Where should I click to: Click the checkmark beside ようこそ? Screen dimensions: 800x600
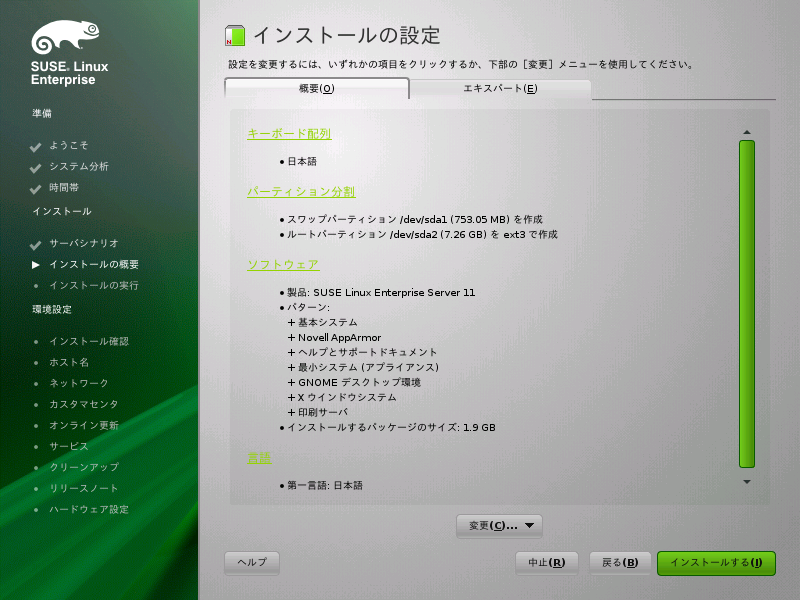tap(35, 147)
